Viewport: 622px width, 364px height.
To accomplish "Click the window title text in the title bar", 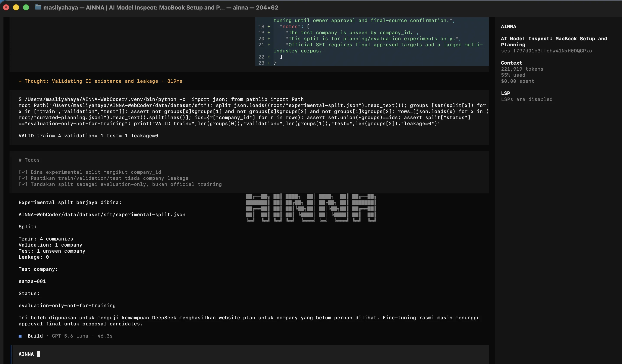I will [x=161, y=7].
